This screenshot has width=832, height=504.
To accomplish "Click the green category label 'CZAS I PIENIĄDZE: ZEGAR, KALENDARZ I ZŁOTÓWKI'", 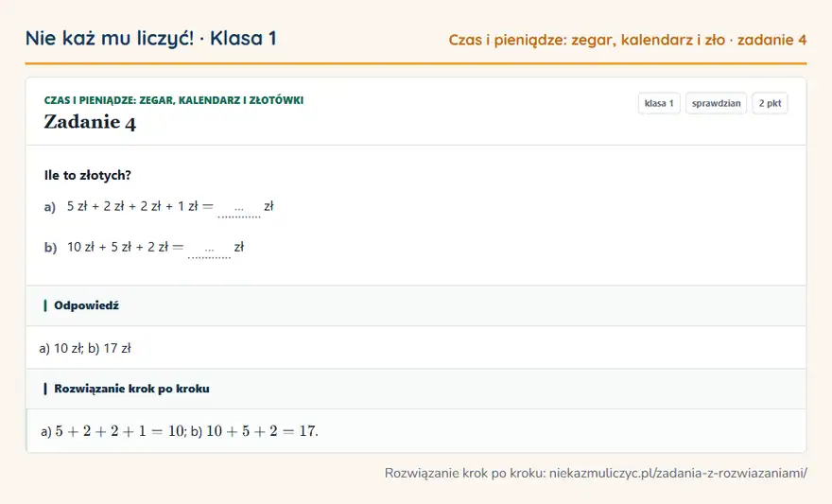I will (x=174, y=100).
